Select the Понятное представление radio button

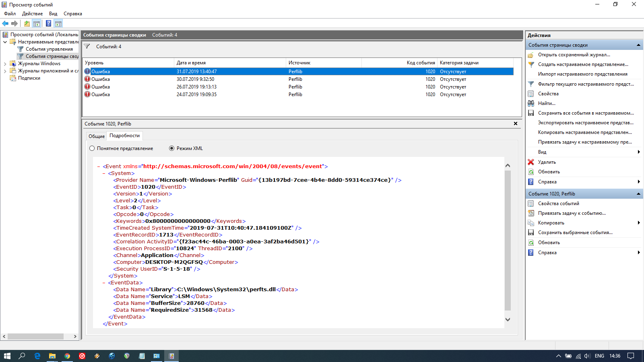tap(92, 148)
